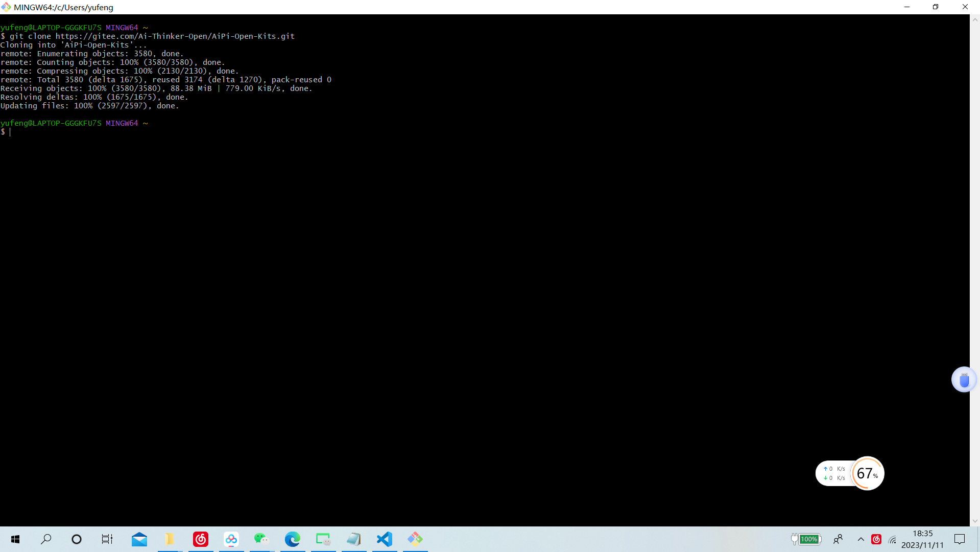Click network speed K/s floating panel

834,473
